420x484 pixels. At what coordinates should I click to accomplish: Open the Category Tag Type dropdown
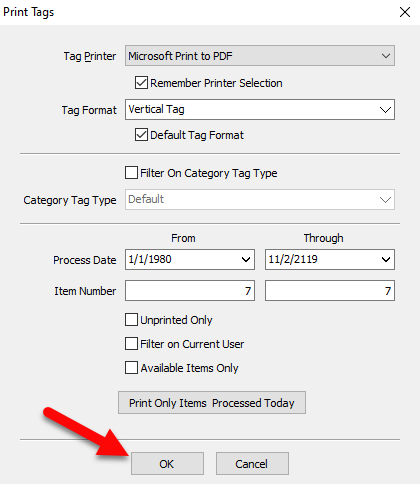pos(260,199)
